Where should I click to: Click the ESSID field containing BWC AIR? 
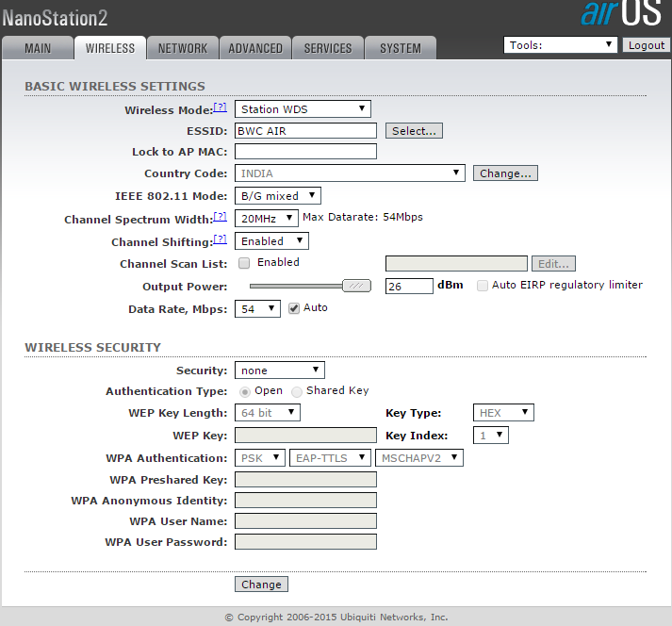coord(305,131)
